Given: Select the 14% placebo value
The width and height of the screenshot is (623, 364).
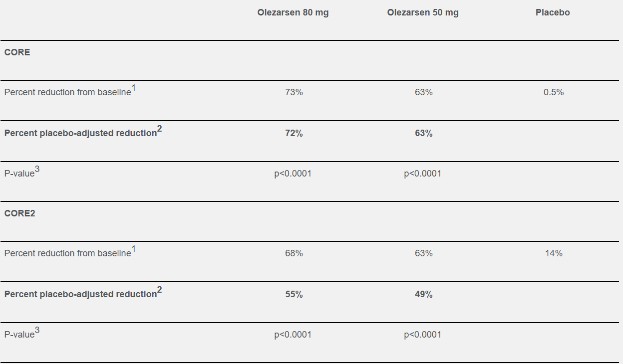Looking at the screenshot, I should pyautogui.click(x=554, y=253).
